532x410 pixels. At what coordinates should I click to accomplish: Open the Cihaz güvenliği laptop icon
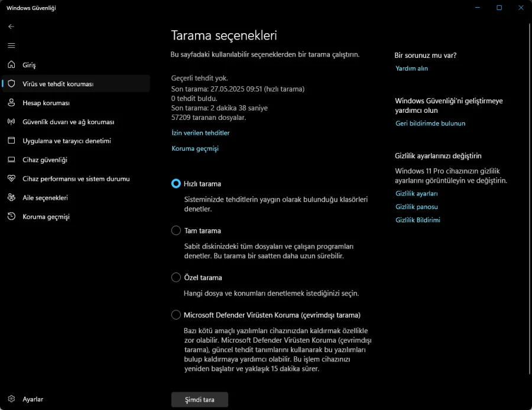point(11,160)
